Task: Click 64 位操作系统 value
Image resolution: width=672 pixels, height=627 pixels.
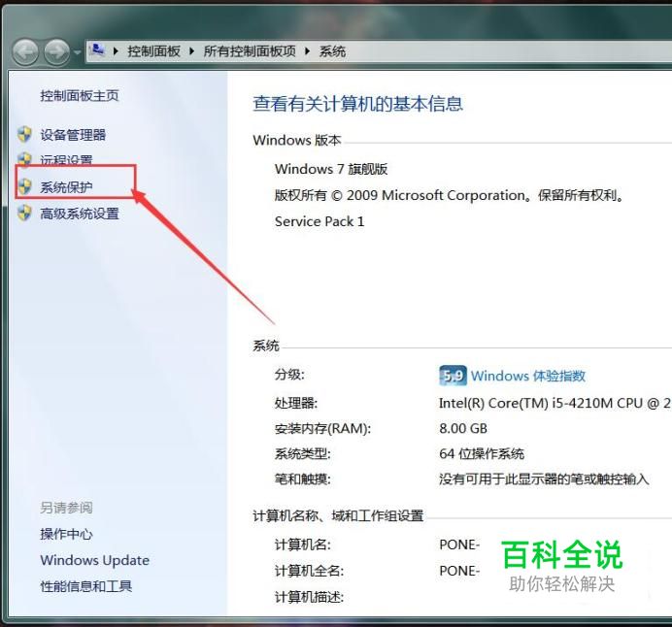Action: pos(482,453)
